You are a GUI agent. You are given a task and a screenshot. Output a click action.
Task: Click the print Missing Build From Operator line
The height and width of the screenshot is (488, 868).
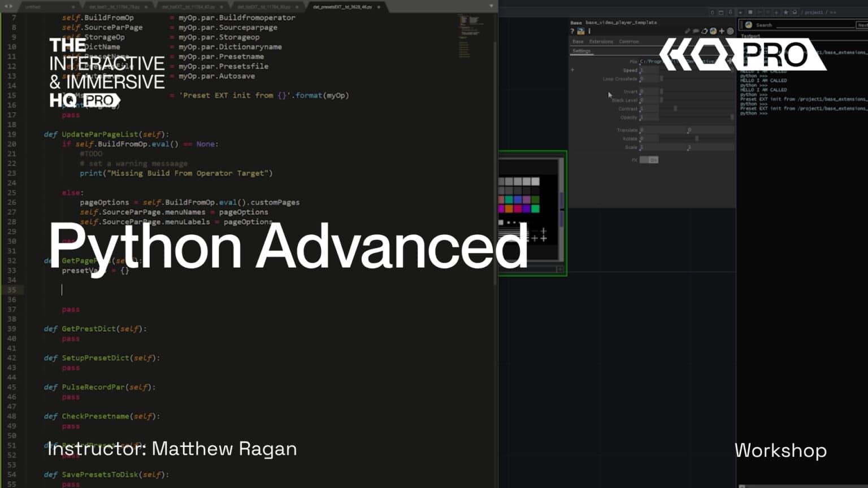tap(176, 173)
